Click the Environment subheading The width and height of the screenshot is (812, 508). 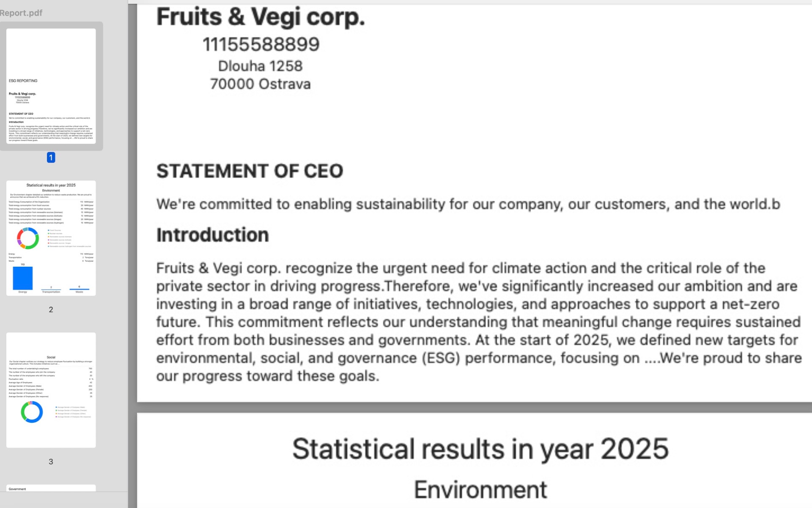(480, 490)
